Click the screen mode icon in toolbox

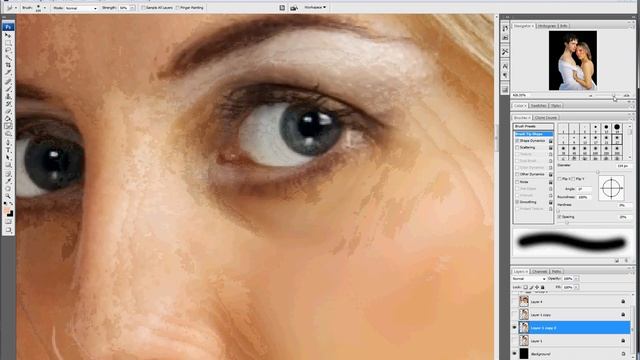(8, 230)
